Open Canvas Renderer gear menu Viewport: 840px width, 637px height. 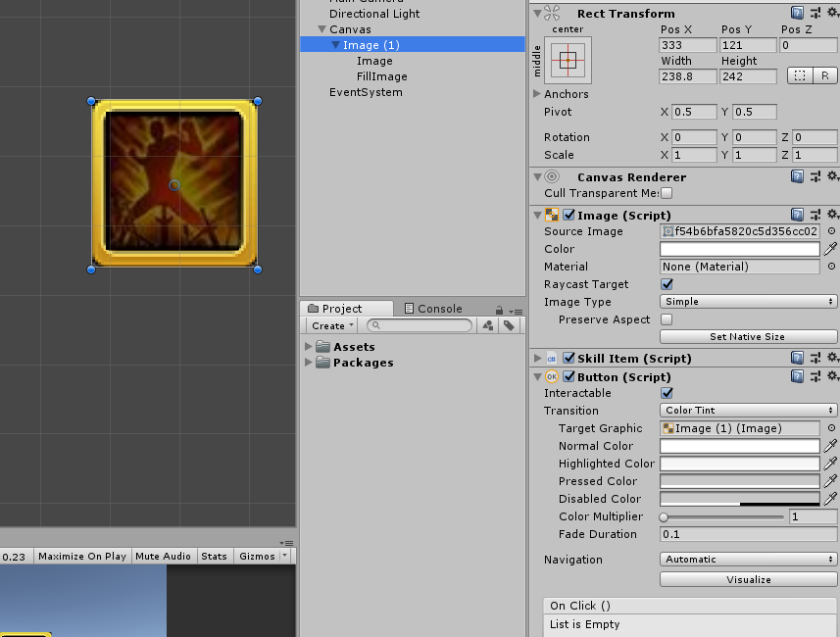[x=832, y=175]
